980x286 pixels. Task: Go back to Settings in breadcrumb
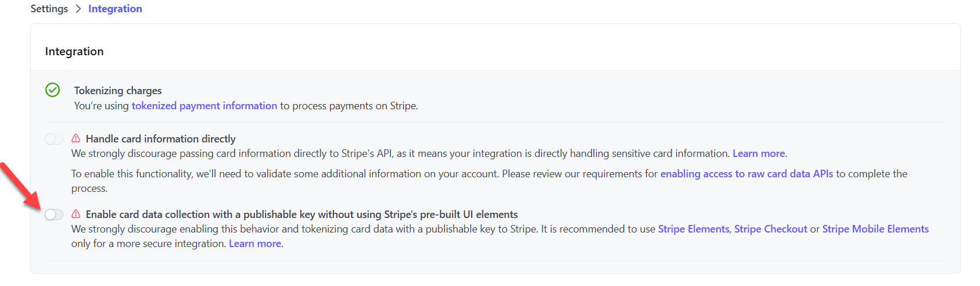tap(49, 9)
